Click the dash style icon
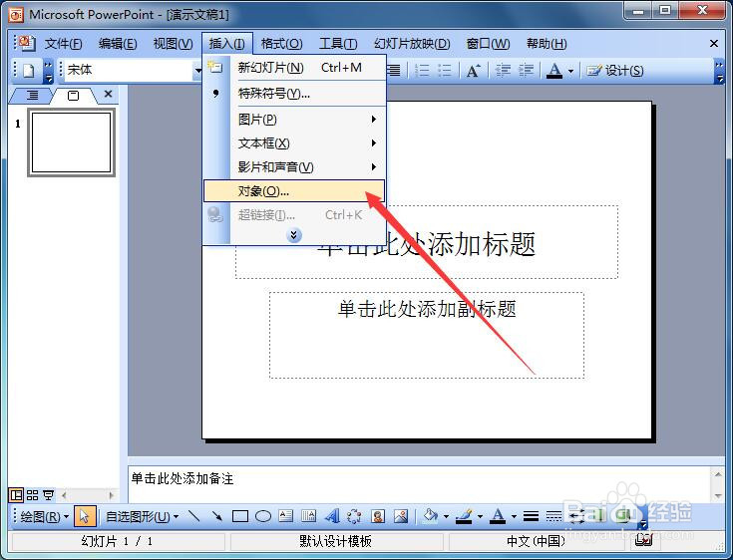Image resolution: width=733 pixels, height=560 pixels. (553, 516)
